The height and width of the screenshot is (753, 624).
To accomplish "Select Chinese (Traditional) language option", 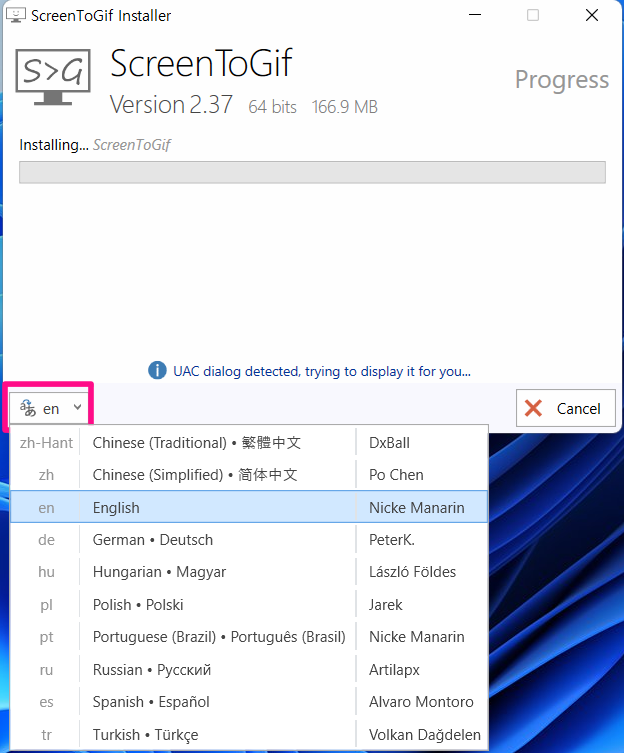I will click(x=249, y=442).
